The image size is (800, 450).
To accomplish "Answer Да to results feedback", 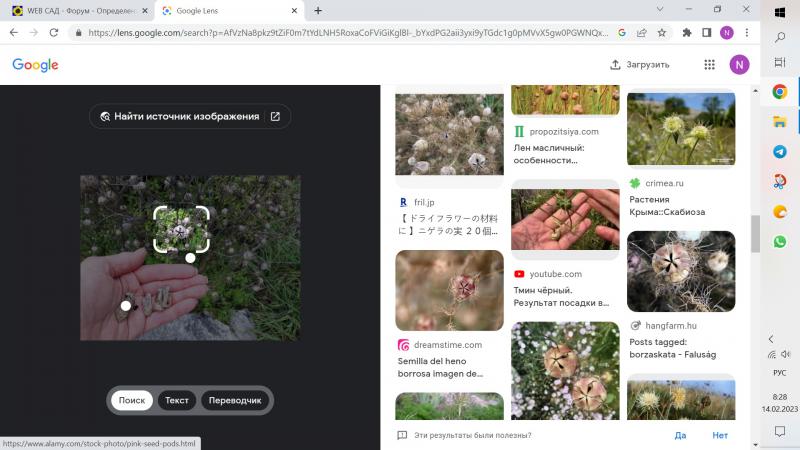I will (x=680, y=436).
